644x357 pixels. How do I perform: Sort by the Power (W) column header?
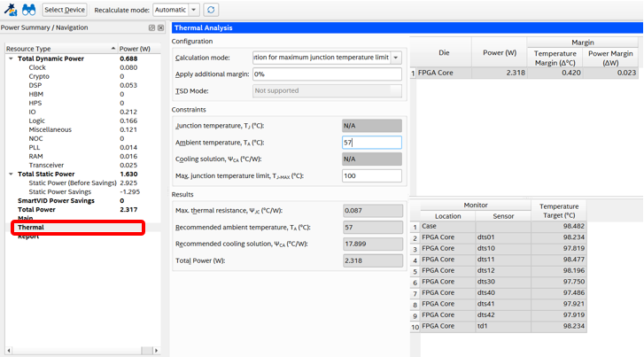point(139,49)
